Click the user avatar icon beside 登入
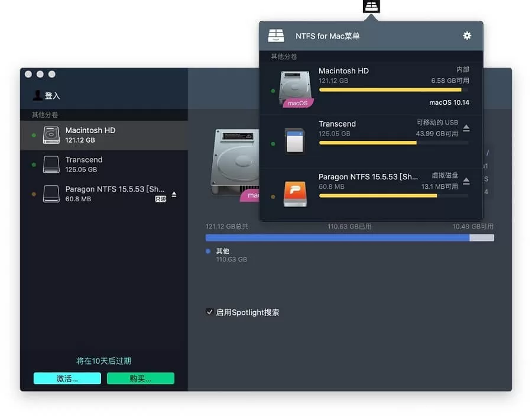Viewport: 532px width, 416px height. point(37,95)
